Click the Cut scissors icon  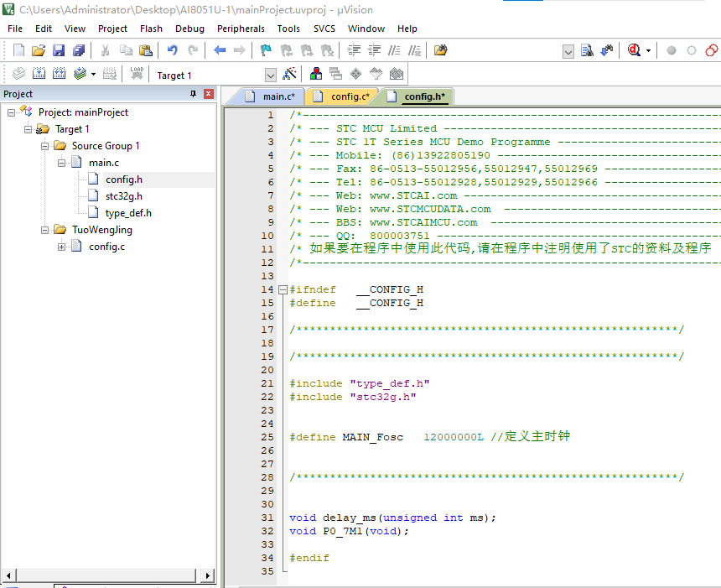(106, 50)
